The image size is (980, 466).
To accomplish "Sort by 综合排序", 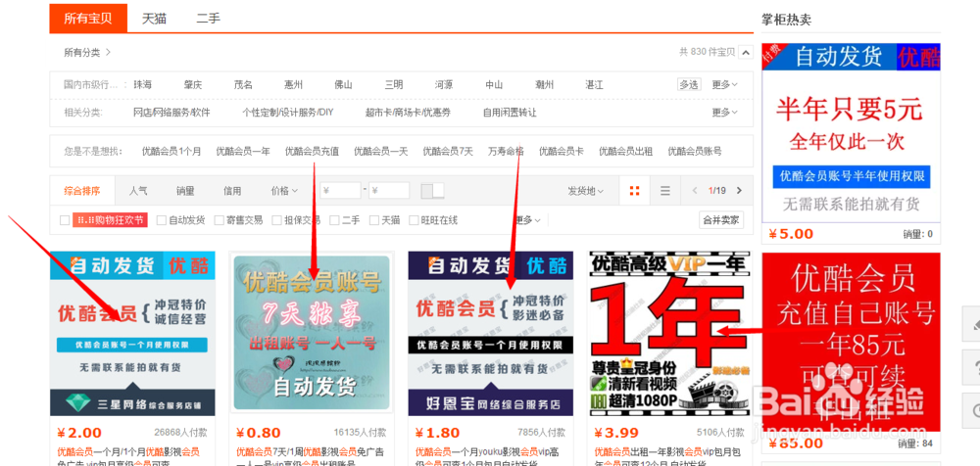I will pos(82,191).
